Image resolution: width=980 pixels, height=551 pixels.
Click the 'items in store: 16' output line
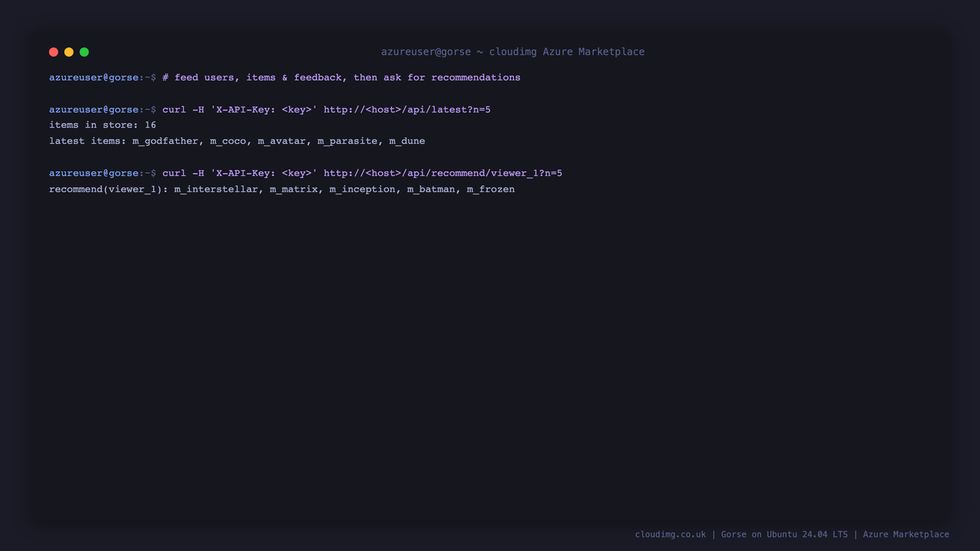point(103,125)
